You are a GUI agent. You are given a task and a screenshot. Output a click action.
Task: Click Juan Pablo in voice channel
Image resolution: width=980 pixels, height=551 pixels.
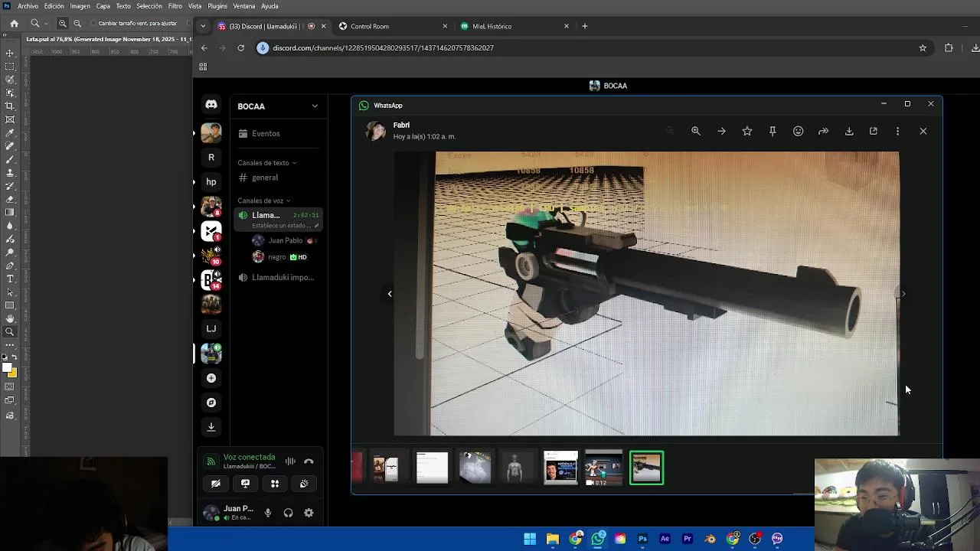[x=284, y=240]
